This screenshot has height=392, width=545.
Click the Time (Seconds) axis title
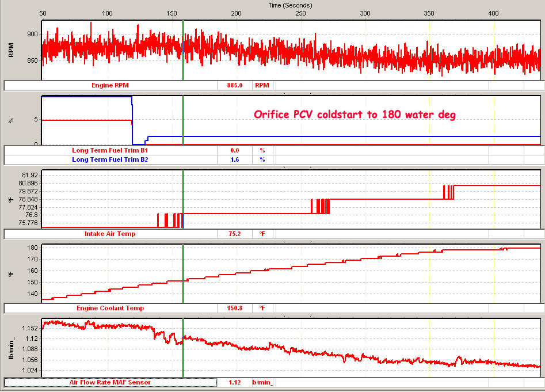291,5
